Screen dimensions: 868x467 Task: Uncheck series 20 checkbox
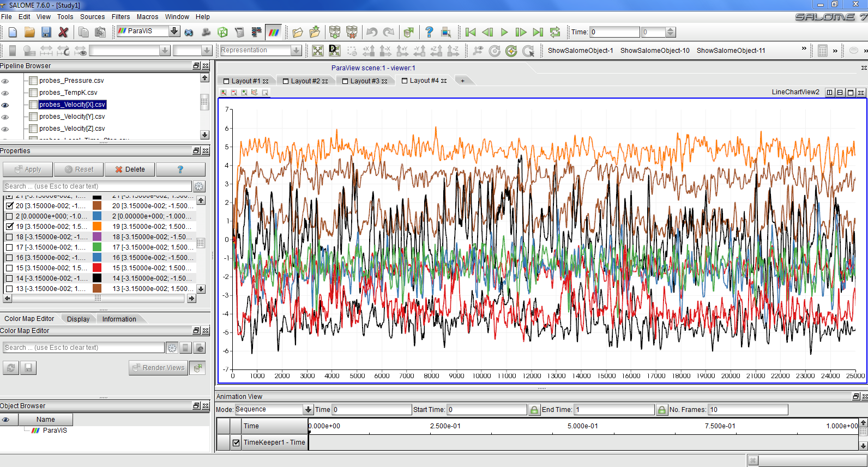[x=9, y=206]
